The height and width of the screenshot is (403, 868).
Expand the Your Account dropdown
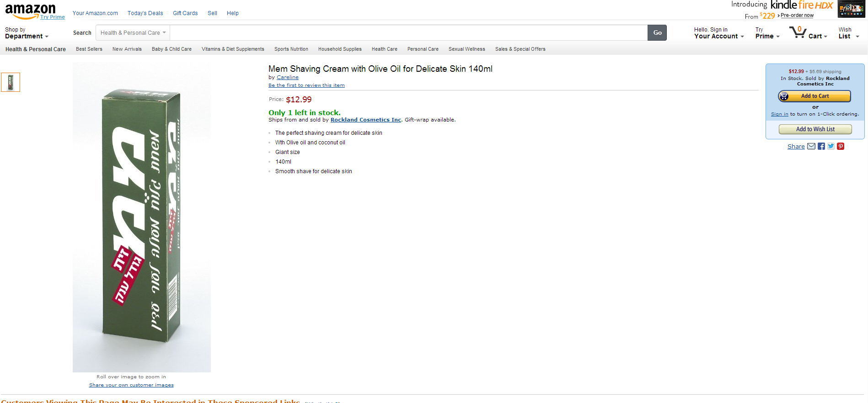tap(718, 33)
